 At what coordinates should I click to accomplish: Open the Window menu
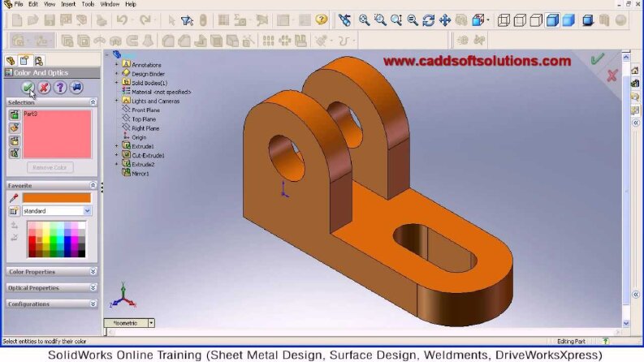tap(110, 4)
